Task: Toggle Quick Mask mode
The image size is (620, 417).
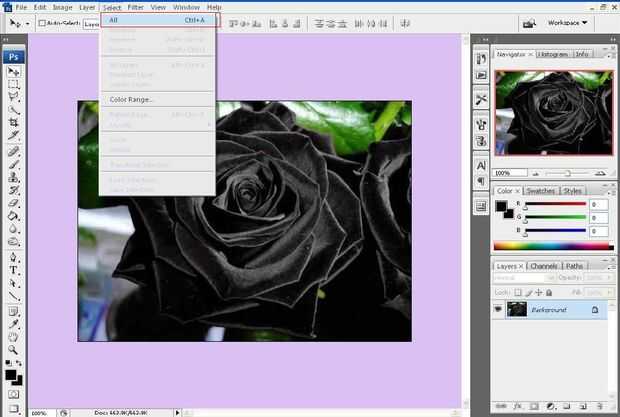Action: pos(13,394)
